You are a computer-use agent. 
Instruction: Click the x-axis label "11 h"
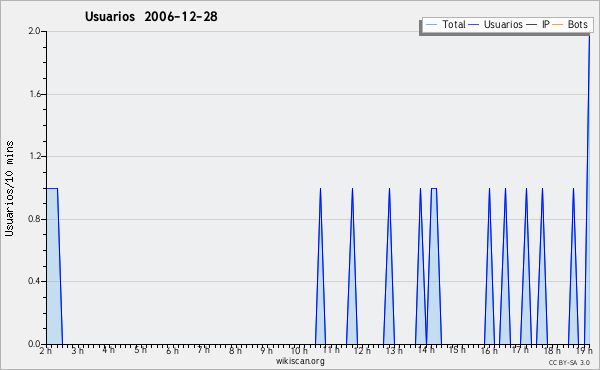(x=331, y=350)
